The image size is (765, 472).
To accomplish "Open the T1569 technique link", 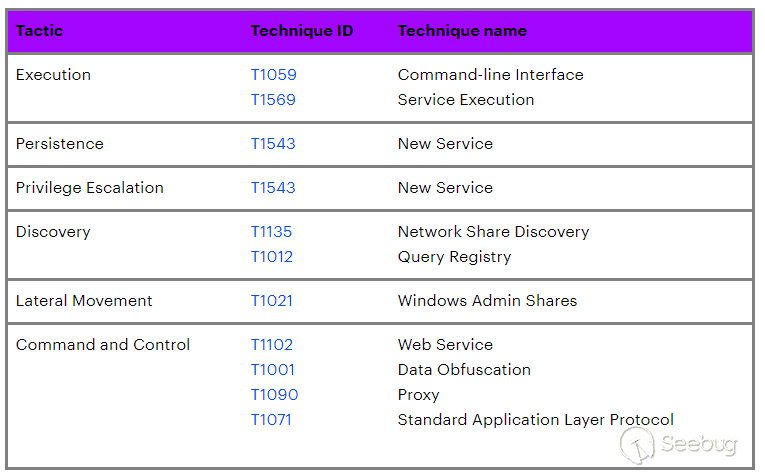I will [x=273, y=100].
